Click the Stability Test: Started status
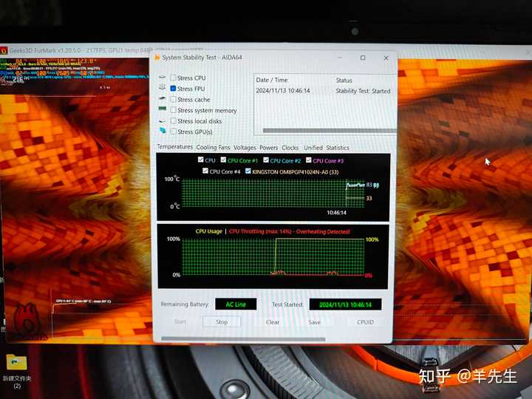Screen dimensions: 532x399 point(363,91)
